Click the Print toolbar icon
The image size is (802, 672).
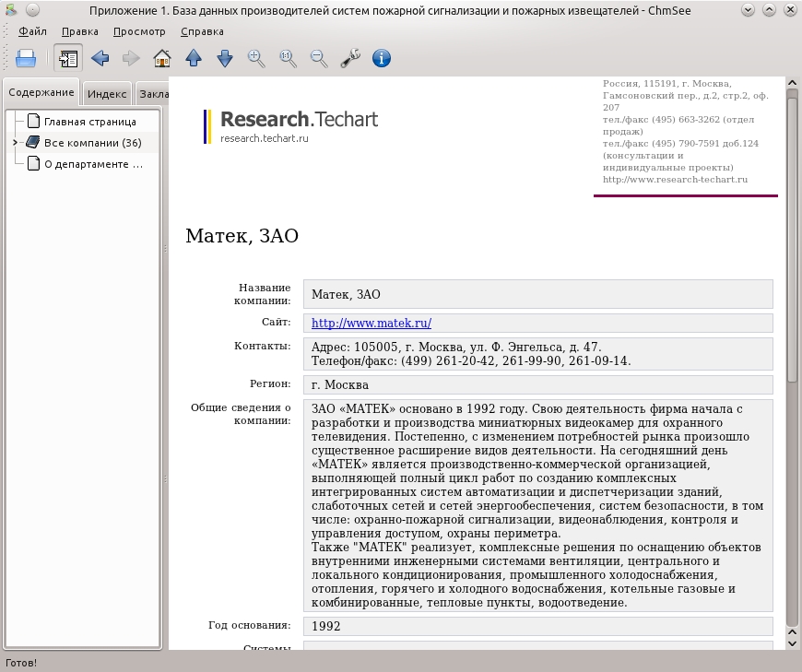pos(26,58)
